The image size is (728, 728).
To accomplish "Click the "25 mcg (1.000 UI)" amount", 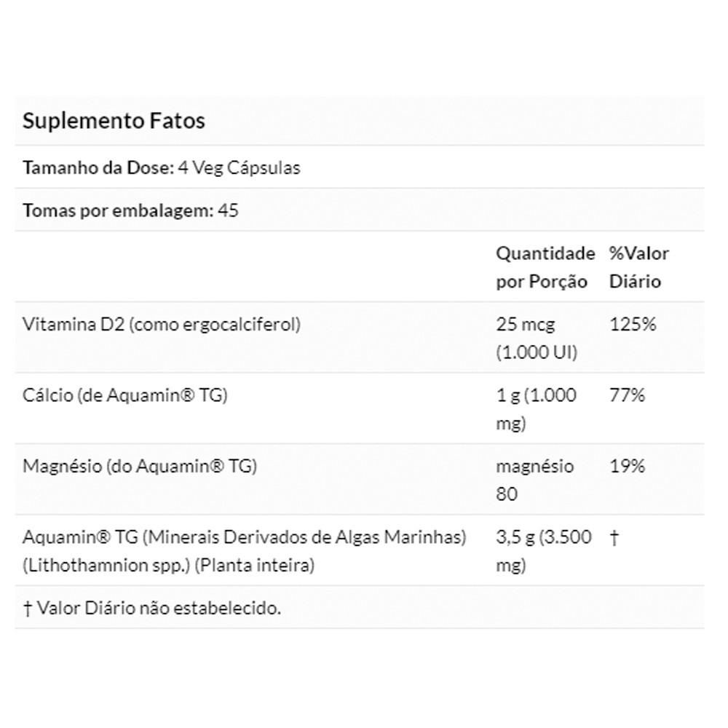I will [x=537, y=339].
